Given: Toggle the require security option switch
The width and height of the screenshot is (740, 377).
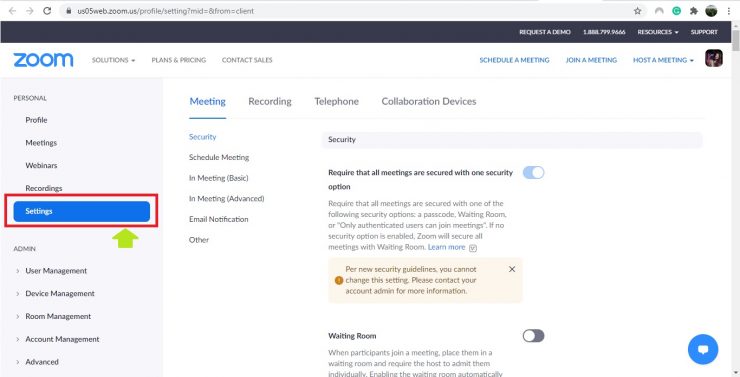Looking at the screenshot, I should (533, 173).
